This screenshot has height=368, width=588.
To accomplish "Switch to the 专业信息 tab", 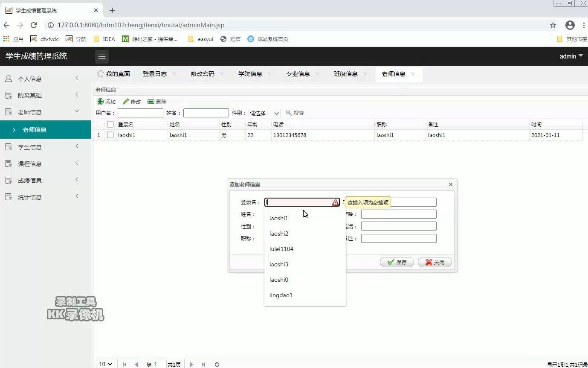I will tap(298, 74).
